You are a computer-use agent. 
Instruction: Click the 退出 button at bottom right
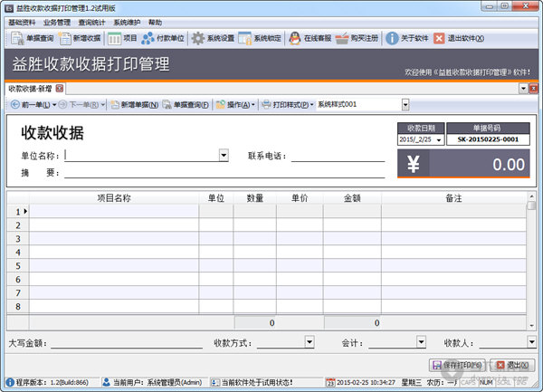click(x=513, y=364)
